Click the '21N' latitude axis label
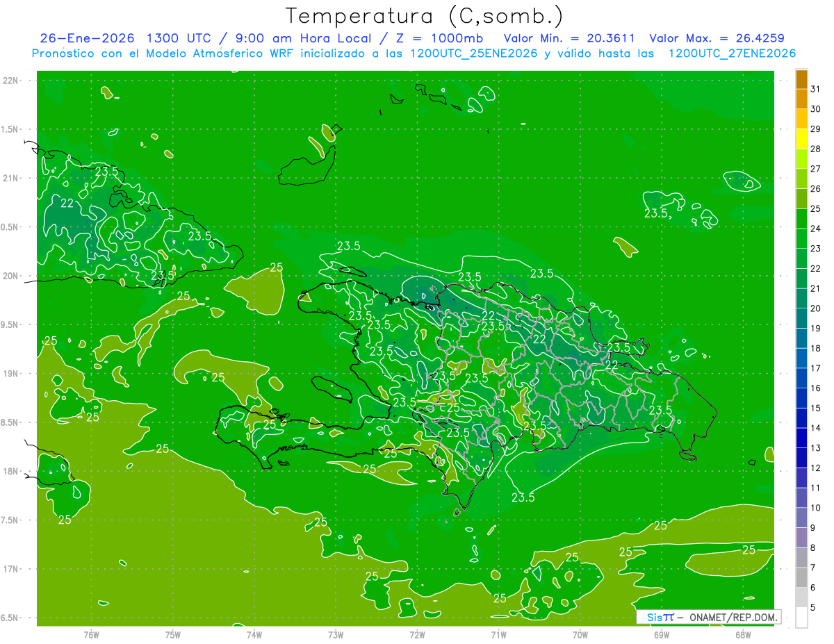The height and width of the screenshot is (644, 834). point(10,178)
